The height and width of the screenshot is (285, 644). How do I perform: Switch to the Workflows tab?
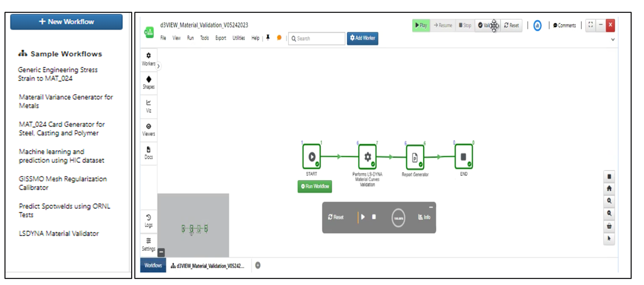(x=153, y=265)
